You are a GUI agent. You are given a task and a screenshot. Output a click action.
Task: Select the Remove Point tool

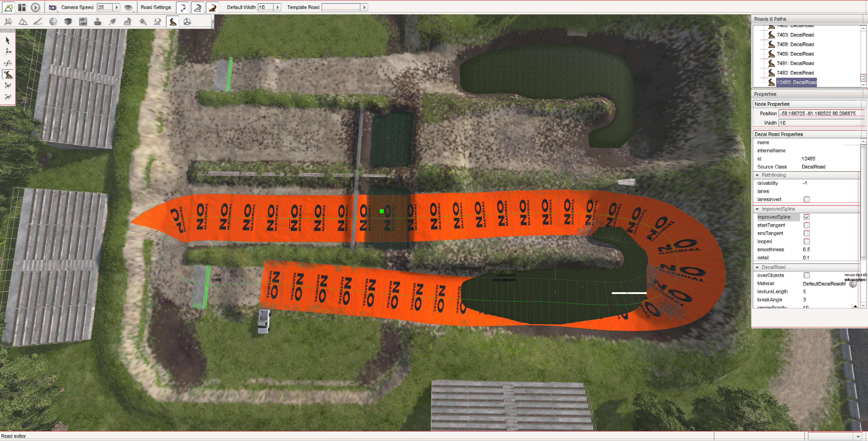click(x=8, y=97)
